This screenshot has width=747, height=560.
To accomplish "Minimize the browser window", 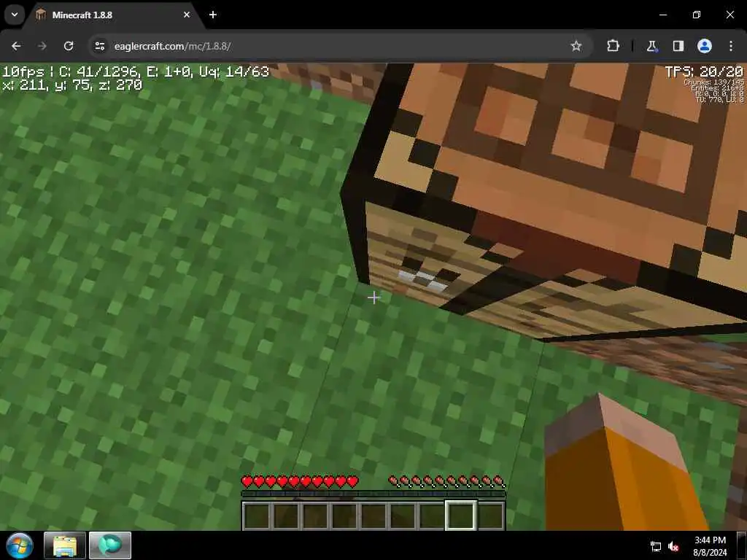I will pyautogui.click(x=662, y=15).
